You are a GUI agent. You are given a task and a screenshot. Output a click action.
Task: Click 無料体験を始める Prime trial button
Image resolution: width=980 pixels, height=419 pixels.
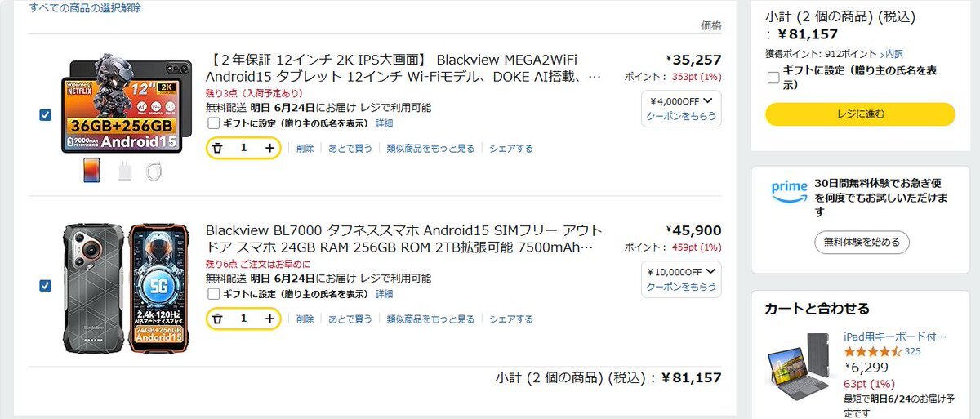tap(862, 242)
